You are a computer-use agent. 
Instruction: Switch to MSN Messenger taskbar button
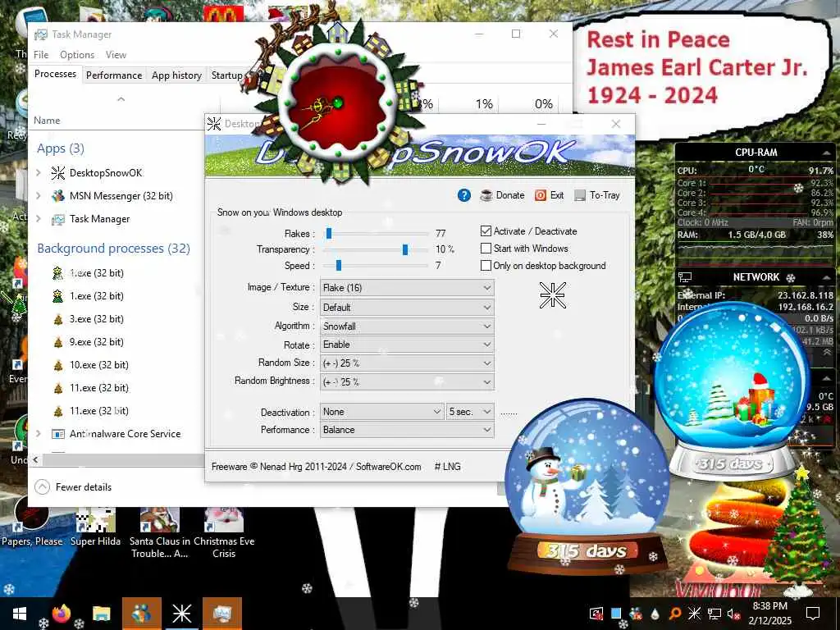pyautogui.click(x=141, y=614)
